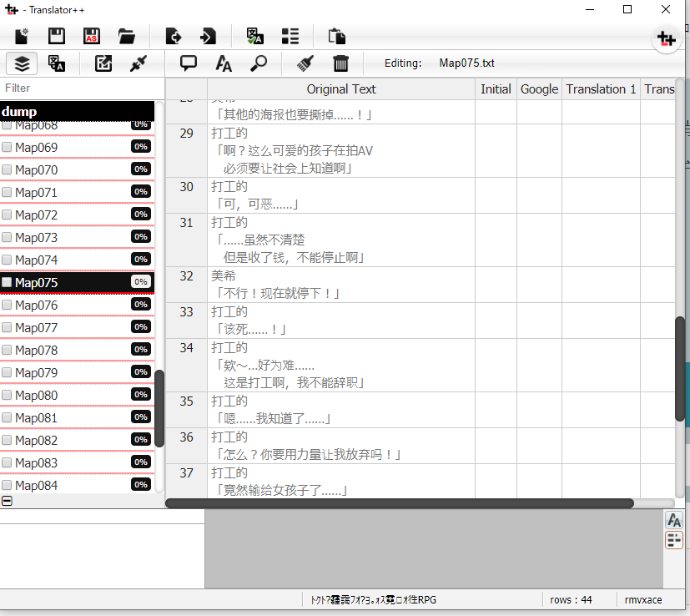Click the speech bubble comment icon
The height and width of the screenshot is (616, 690).
pos(189,63)
